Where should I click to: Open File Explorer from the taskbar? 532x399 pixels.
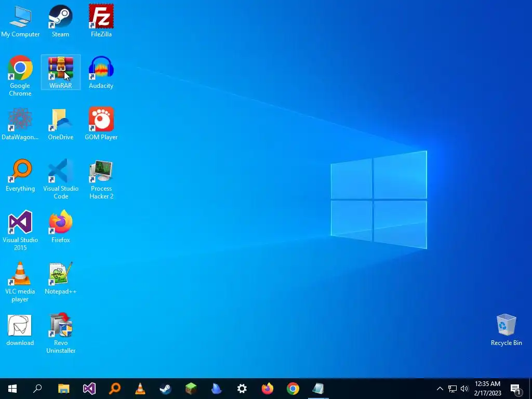click(x=64, y=389)
